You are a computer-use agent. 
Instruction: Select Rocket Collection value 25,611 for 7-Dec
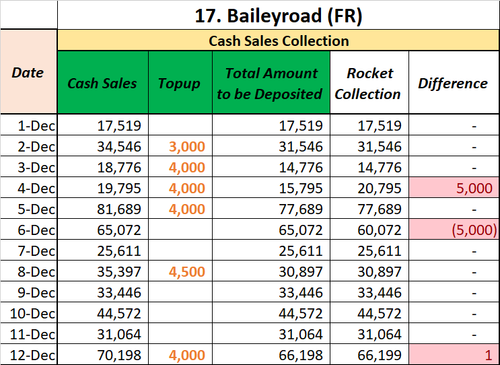369,251
